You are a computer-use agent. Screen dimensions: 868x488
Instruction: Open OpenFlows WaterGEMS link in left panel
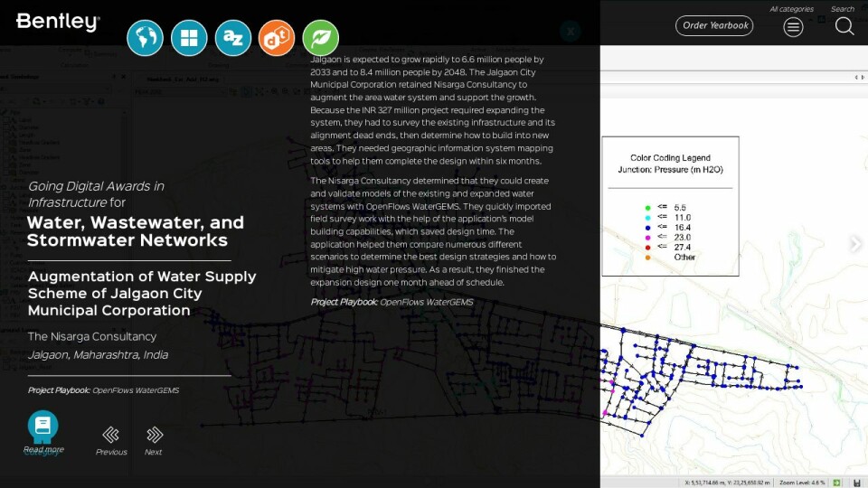point(136,390)
